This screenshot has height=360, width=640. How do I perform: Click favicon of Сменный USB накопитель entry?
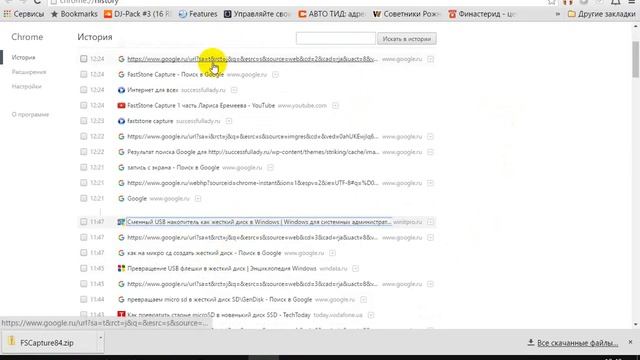coord(121,222)
